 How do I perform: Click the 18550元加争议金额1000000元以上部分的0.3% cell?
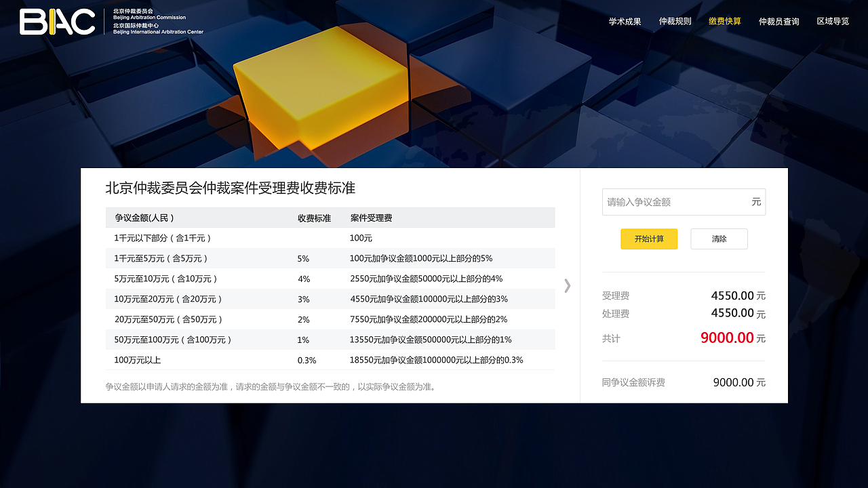(436, 360)
